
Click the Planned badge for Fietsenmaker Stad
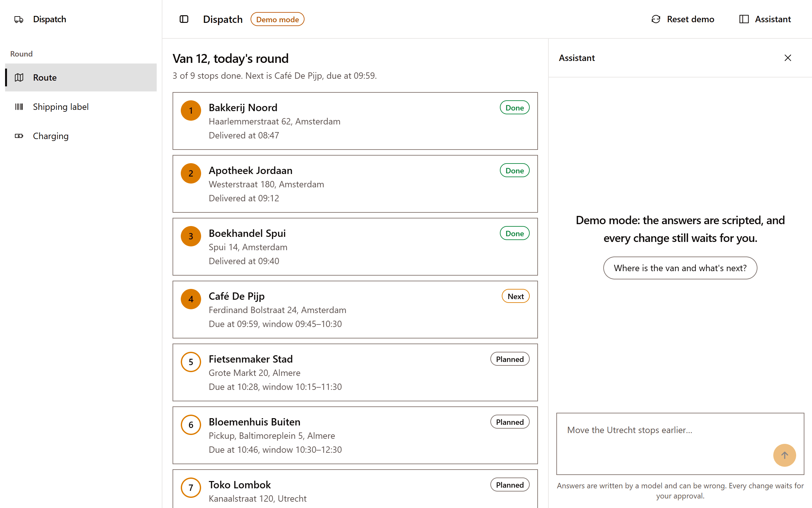(510, 359)
